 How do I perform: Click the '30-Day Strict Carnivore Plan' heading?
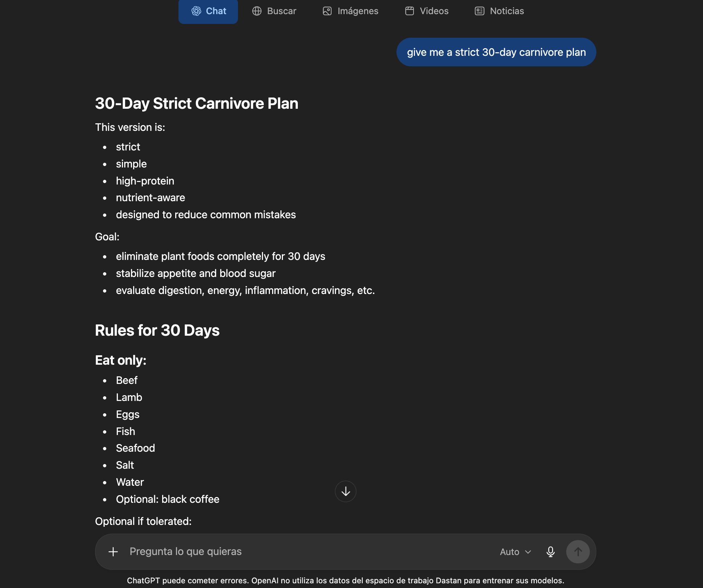point(197,104)
